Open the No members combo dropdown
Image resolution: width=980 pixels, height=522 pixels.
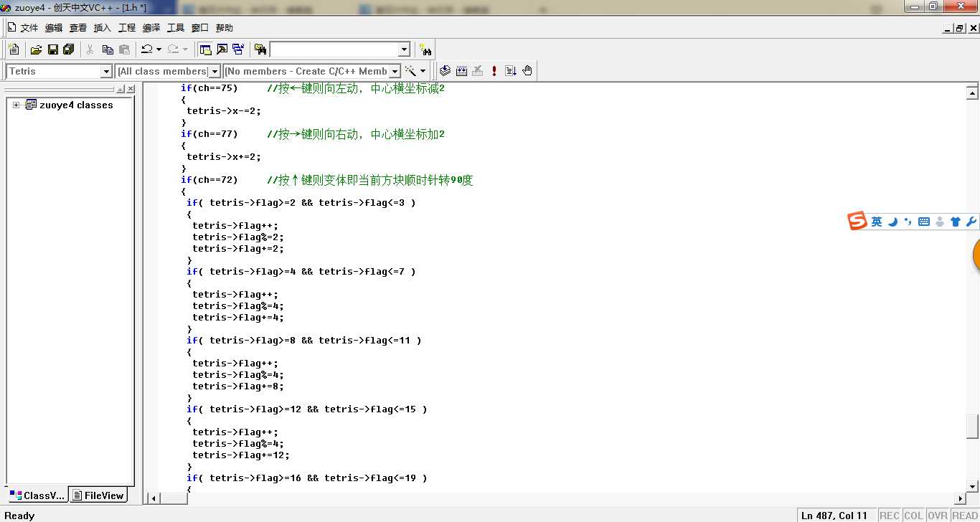click(395, 71)
